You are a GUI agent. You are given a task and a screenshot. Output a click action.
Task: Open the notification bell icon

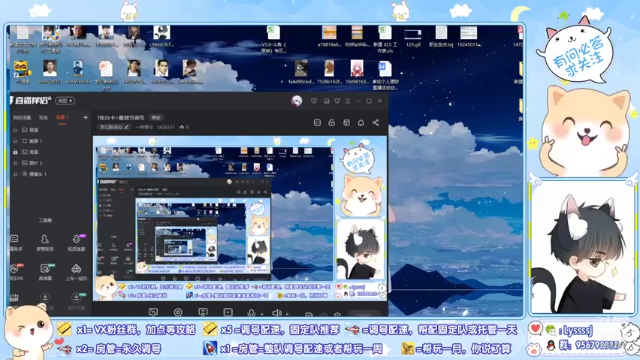[361, 122]
